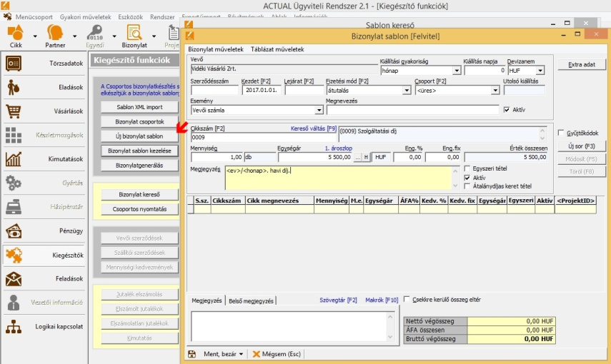Click the Logikai kapcsolat hierarchy icon
Viewport: 611px width, 364px height.
tap(14, 327)
